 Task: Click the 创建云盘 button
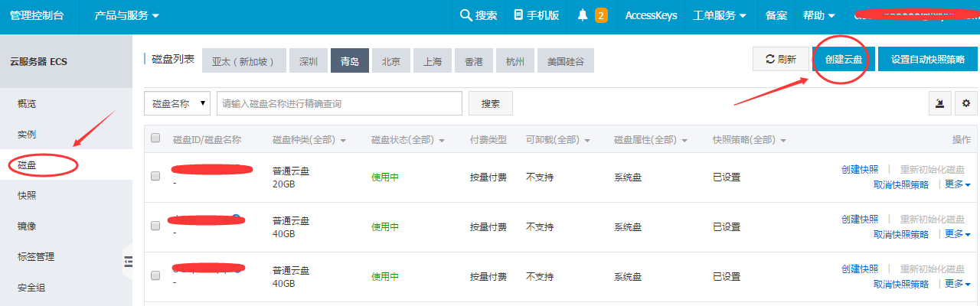point(843,59)
